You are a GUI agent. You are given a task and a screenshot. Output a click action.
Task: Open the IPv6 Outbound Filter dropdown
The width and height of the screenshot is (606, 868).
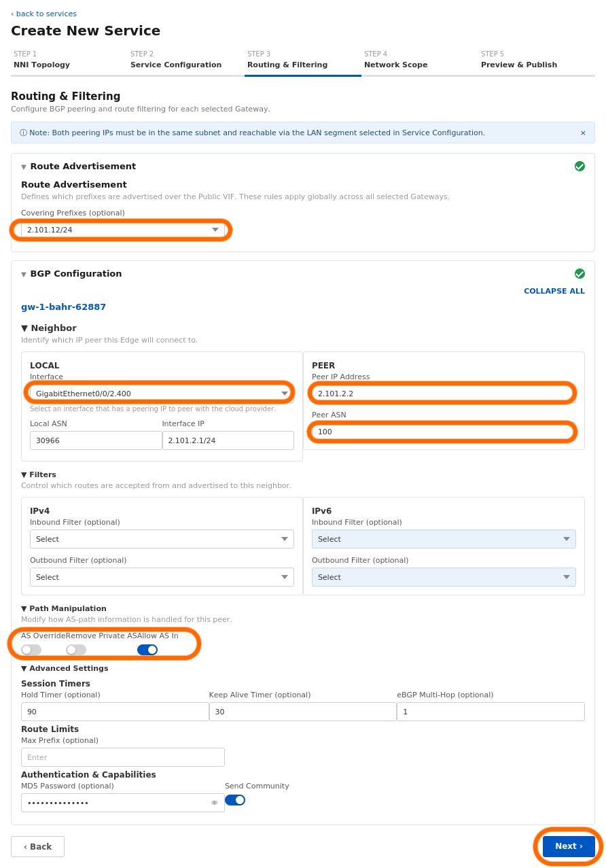click(444, 577)
